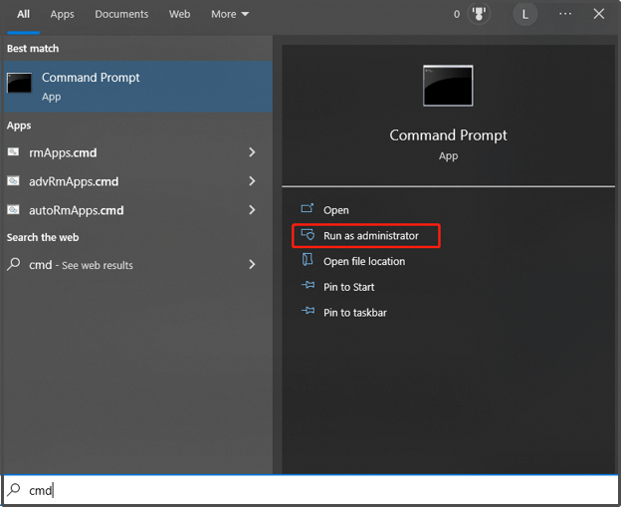The height and width of the screenshot is (509, 623).
Task: Click the Command Prompt title in preview pane
Action: click(448, 135)
